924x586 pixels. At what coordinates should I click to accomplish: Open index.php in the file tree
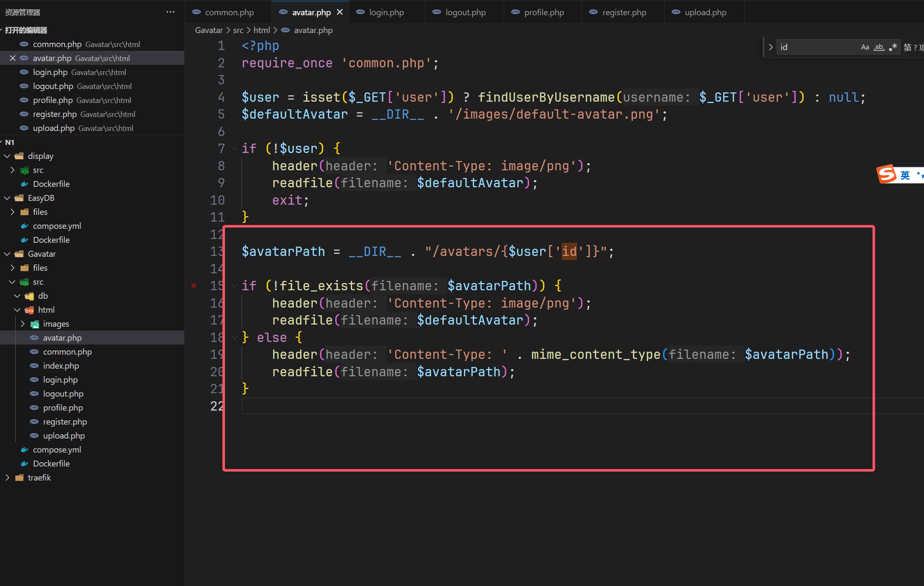[61, 366]
